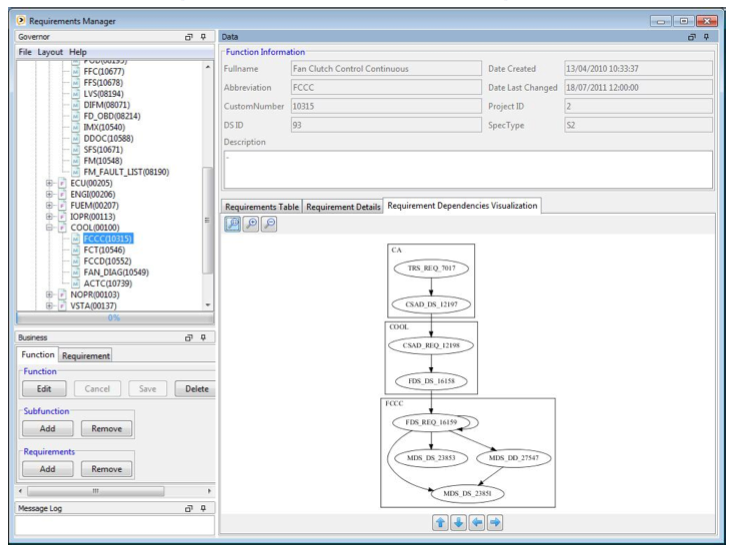
Task: Expand the IOPR(00113) tree node
Action: [49, 216]
